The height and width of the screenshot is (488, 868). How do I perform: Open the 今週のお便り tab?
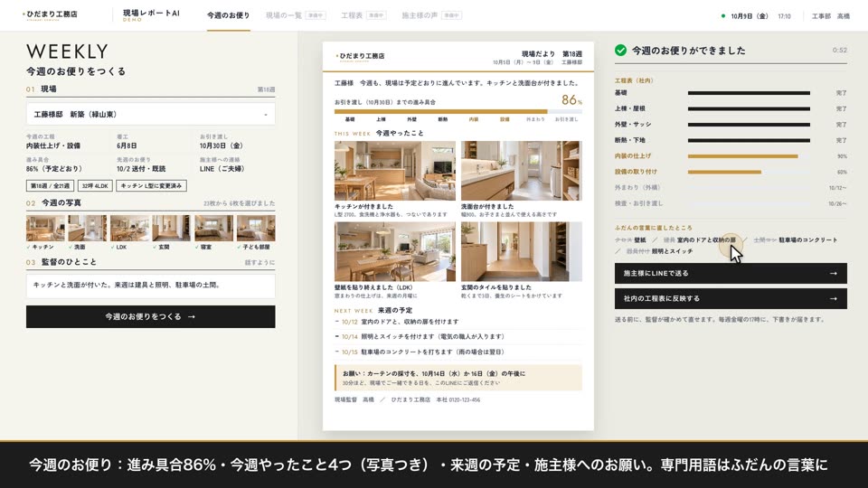pos(228,15)
